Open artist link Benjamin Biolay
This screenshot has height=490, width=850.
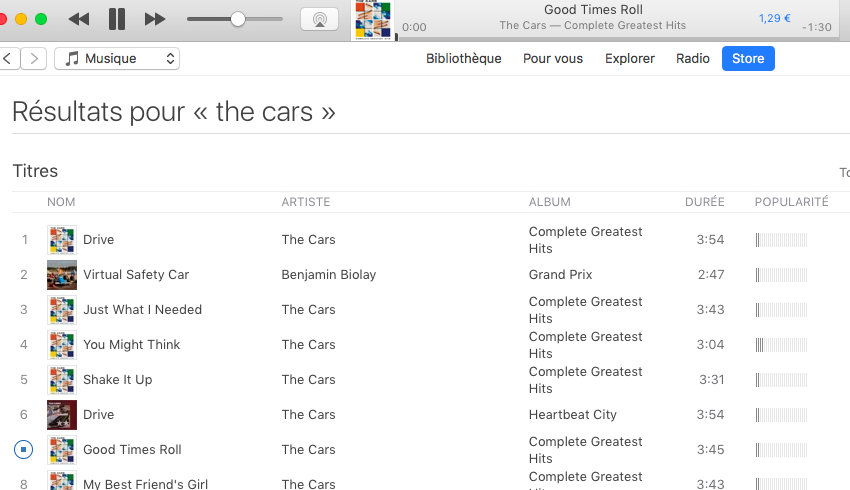329,275
